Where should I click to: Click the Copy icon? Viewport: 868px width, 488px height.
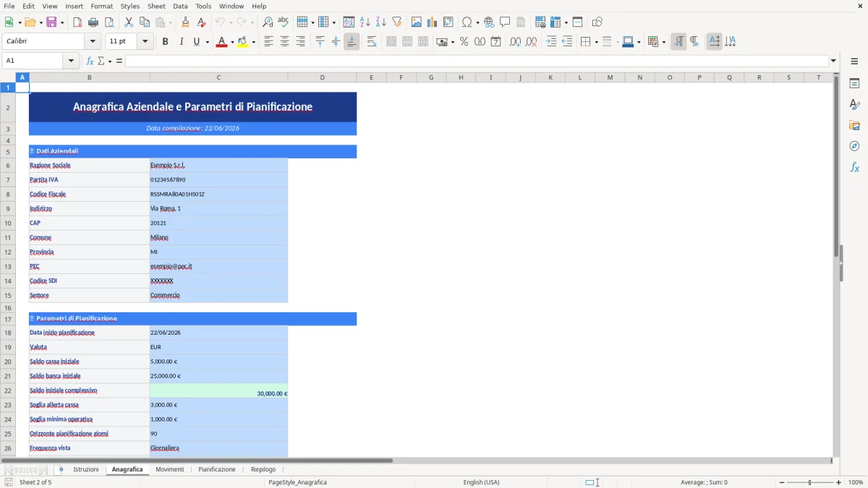coord(145,22)
